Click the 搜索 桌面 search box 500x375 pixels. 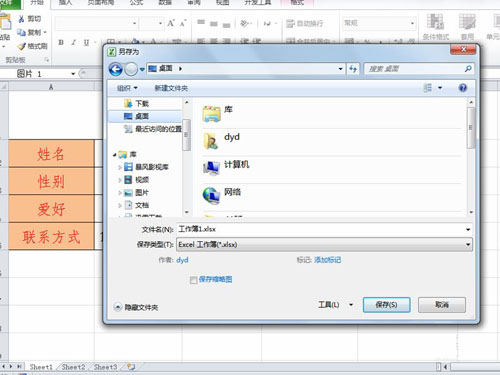tap(413, 69)
